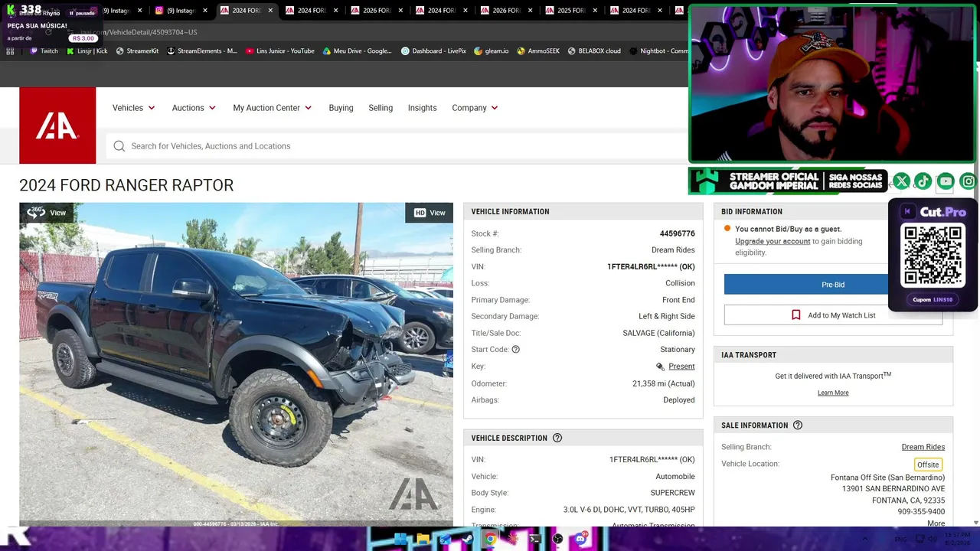980x551 pixels.
Task: Open the Dashboard - LivePix bookmark
Action: click(434, 51)
